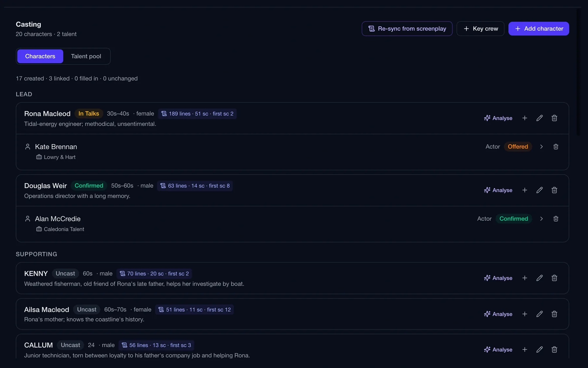Add talent to Ailsa Macleod with plus icon
Viewport: 588px width, 368px height.
(x=525, y=314)
